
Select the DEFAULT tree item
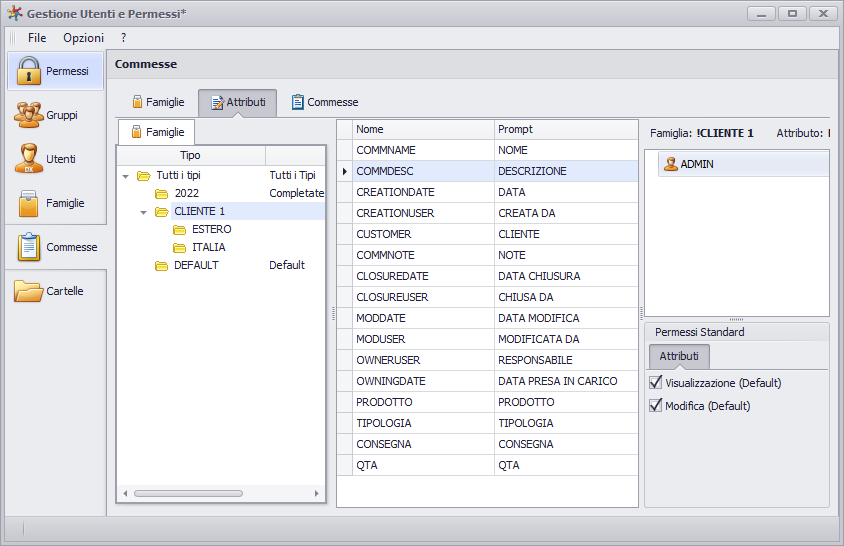(196, 265)
